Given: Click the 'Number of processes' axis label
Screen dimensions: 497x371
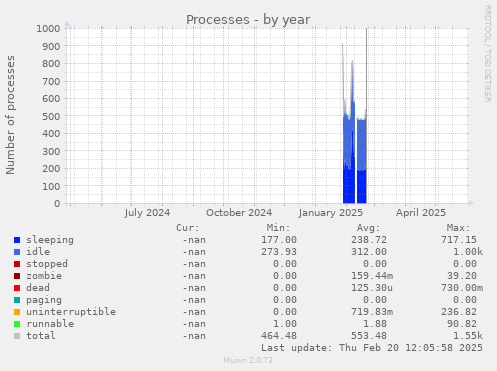Looking at the screenshot, I should [x=10, y=115].
